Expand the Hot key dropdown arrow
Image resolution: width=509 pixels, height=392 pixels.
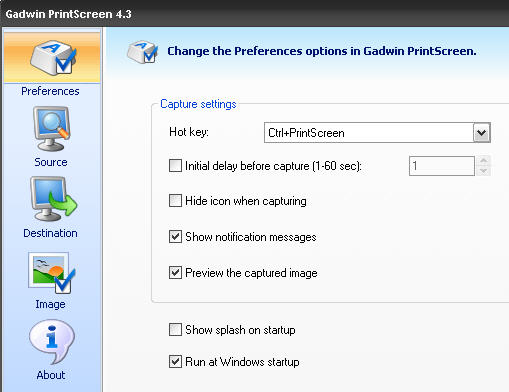(481, 133)
